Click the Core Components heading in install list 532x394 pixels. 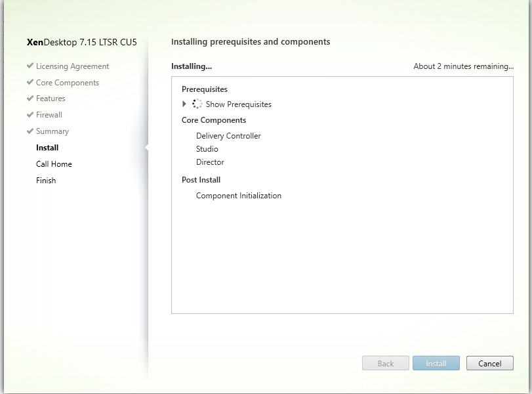[214, 120]
